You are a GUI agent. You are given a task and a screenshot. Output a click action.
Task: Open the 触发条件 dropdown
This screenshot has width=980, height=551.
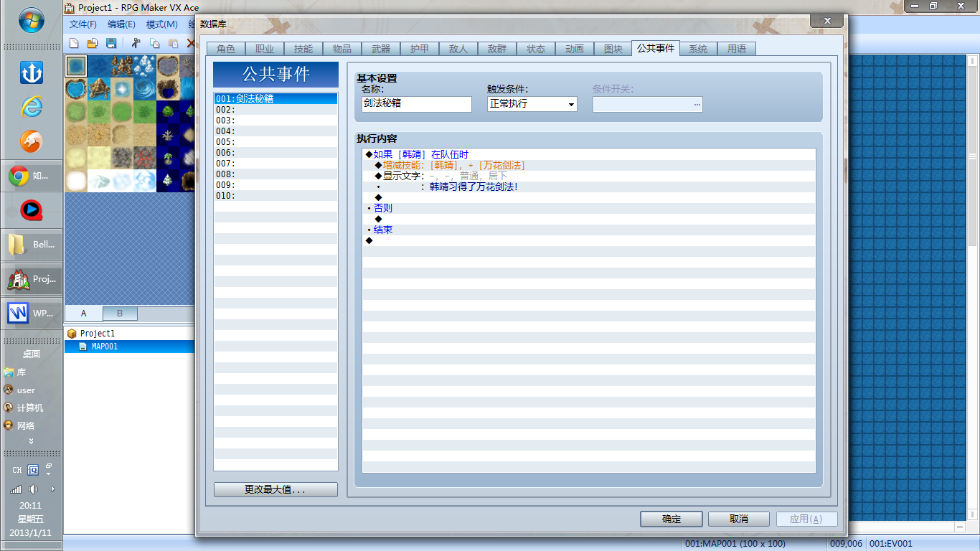[532, 104]
